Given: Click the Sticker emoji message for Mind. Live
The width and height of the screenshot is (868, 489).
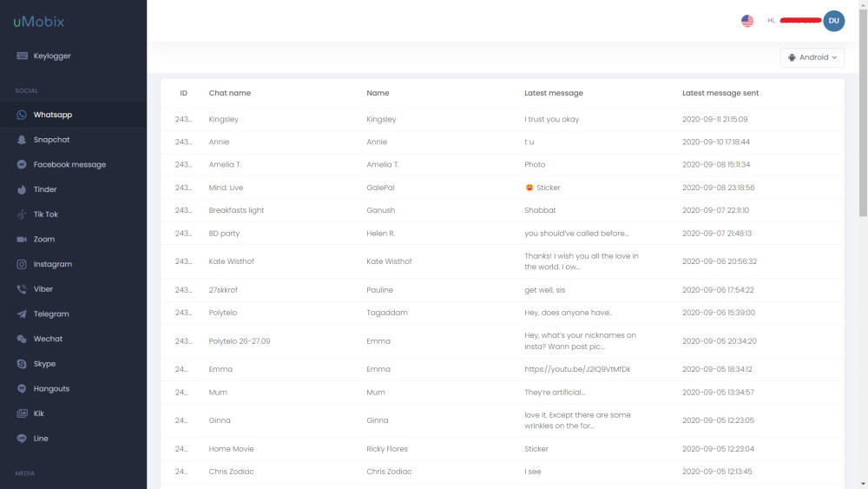Looking at the screenshot, I should pyautogui.click(x=542, y=188).
